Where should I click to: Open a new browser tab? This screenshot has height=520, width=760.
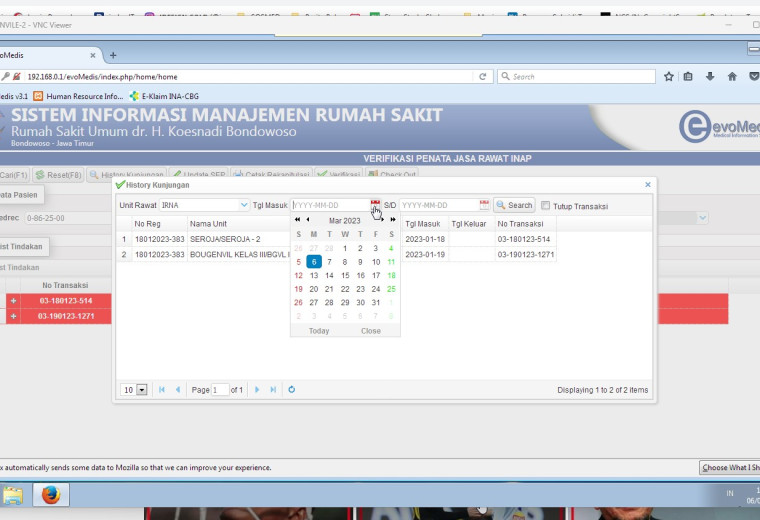click(113, 55)
